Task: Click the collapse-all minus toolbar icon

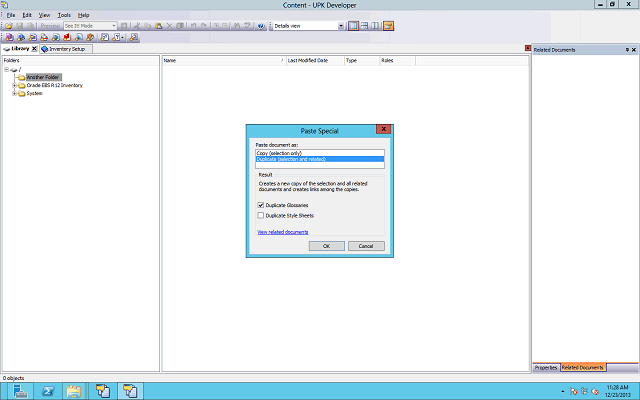Action: point(225,26)
